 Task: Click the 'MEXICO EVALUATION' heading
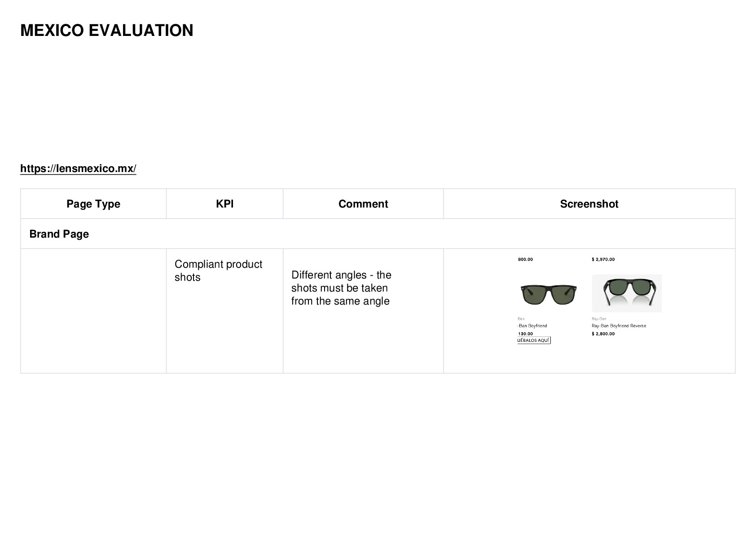pos(107,31)
